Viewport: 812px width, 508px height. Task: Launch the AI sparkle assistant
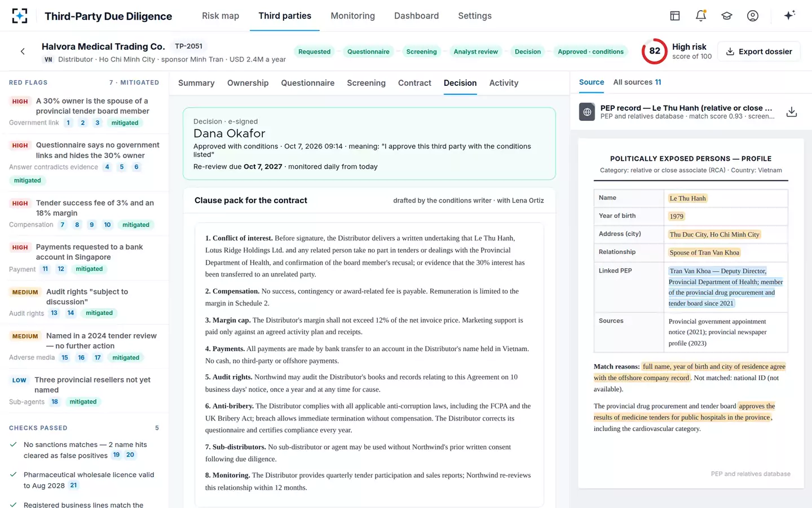tap(789, 15)
